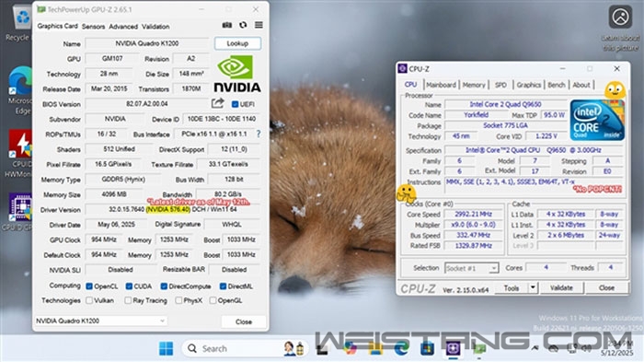Screen dimensions: 644x362
Task: Open the Graphics tab in CPU-Z
Action: (x=529, y=85)
